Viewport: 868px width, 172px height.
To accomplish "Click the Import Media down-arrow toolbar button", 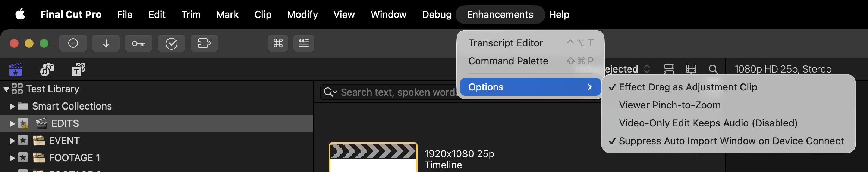I will [106, 43].
